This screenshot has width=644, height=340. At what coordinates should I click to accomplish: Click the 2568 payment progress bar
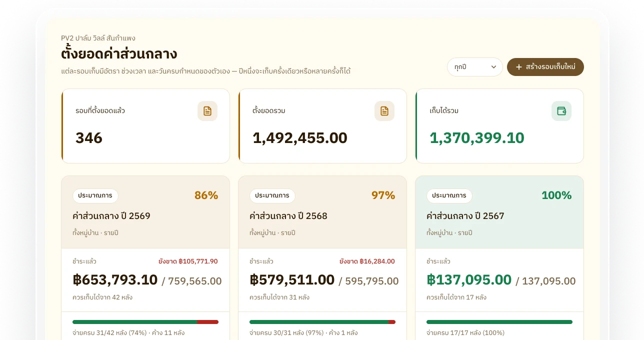point(322,322)
